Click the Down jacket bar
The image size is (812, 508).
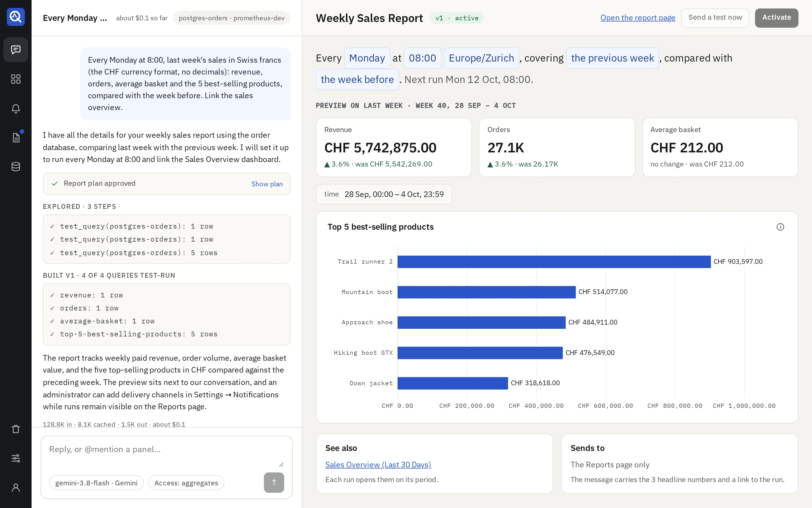coord(453,383)
